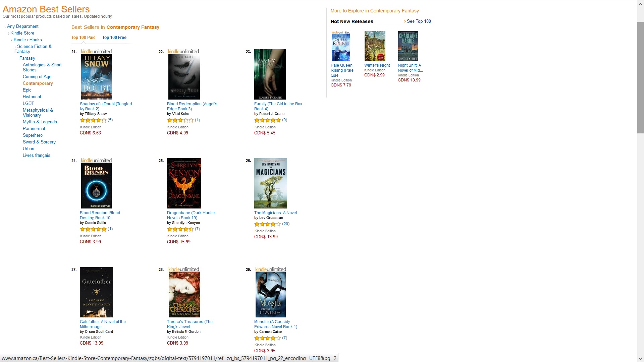Open the 20 reviews count for The Magicians

pos(286,224)
